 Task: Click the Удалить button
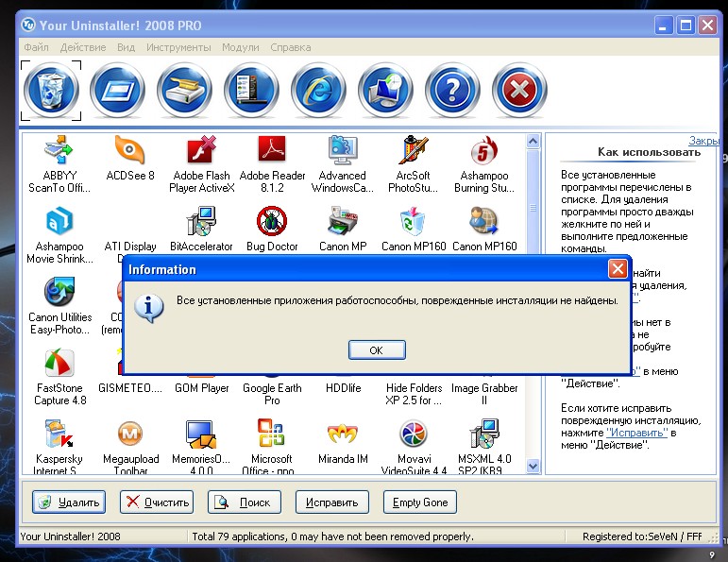pyautogui.click(x=69, y=502)
